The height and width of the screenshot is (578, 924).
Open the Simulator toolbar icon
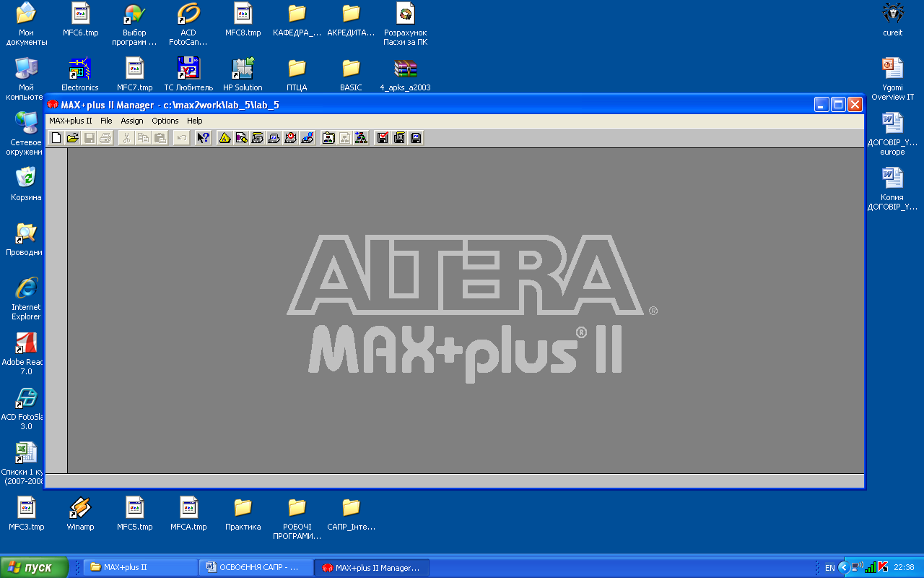[x=274, y=137]
